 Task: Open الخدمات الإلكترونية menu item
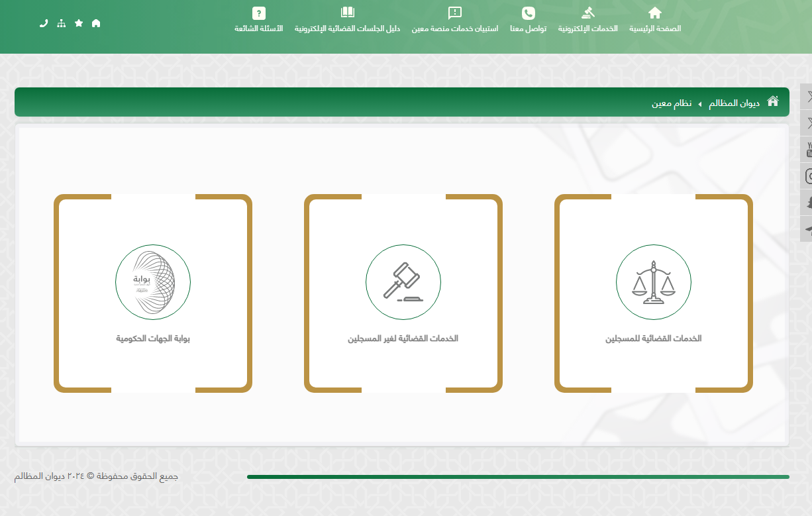(x=587, y=21)
